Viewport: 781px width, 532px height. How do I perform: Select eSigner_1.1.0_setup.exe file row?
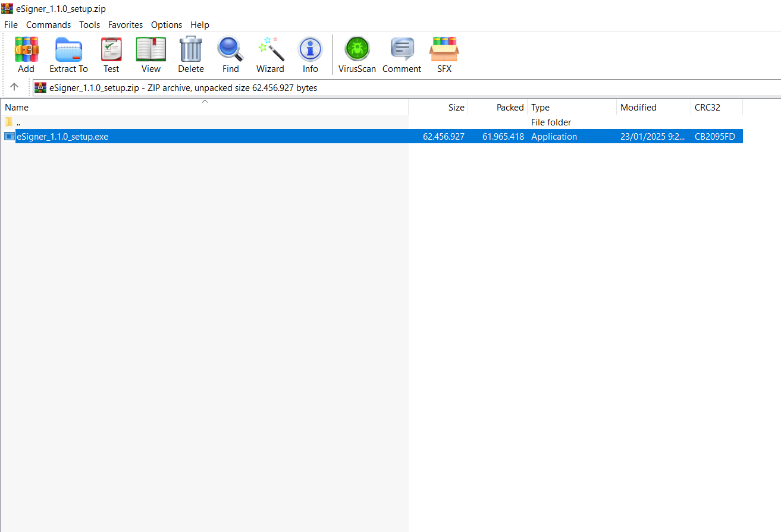(62, 137)
